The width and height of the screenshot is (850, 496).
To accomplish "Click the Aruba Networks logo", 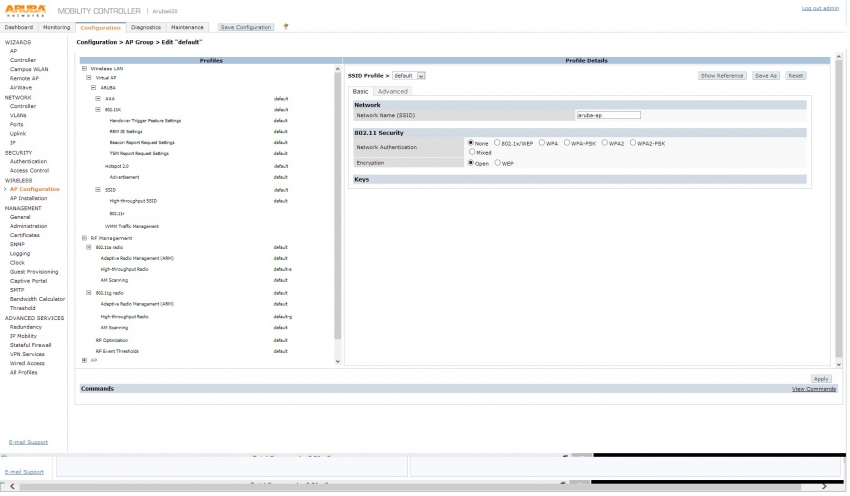I will (25, 11).
